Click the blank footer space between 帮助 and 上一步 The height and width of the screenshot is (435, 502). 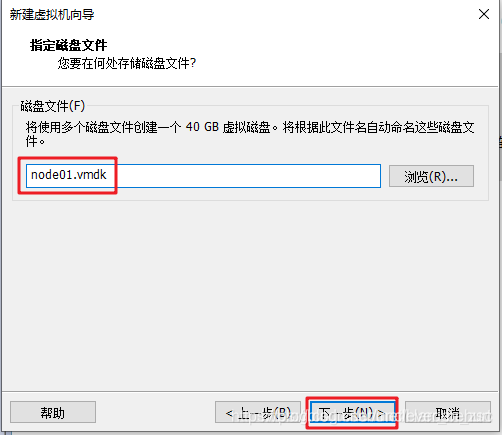click(x=155, y=412)
